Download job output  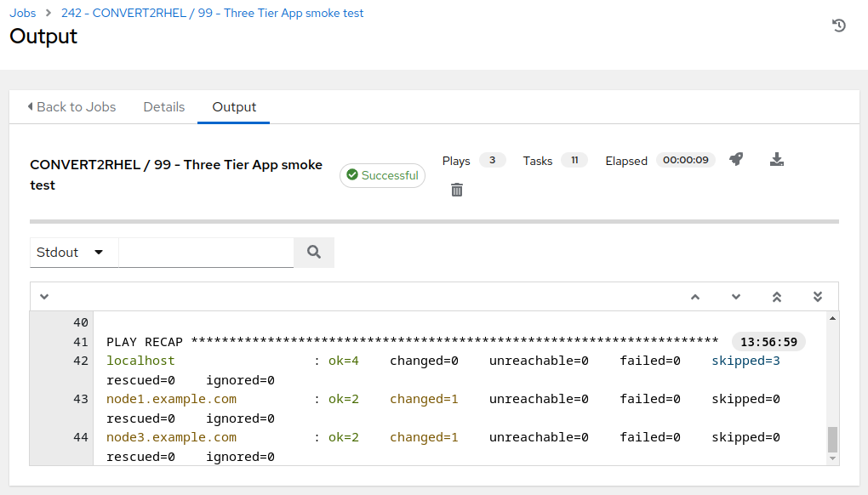tap(777, 160)
